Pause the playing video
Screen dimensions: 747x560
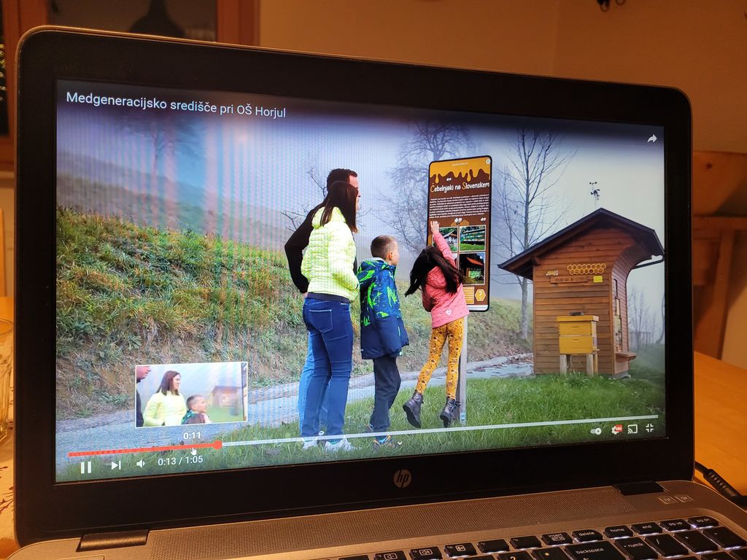click(x=85, y=467)
